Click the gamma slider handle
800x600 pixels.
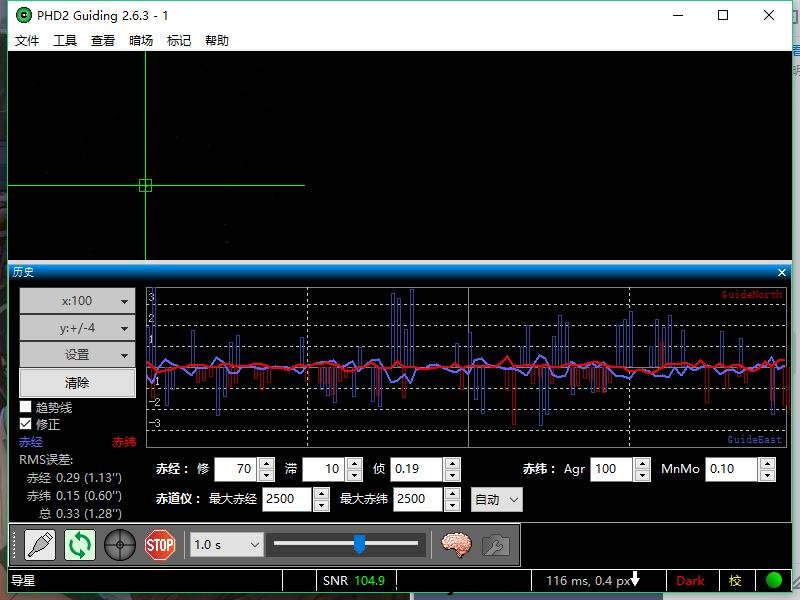(359, 544)
